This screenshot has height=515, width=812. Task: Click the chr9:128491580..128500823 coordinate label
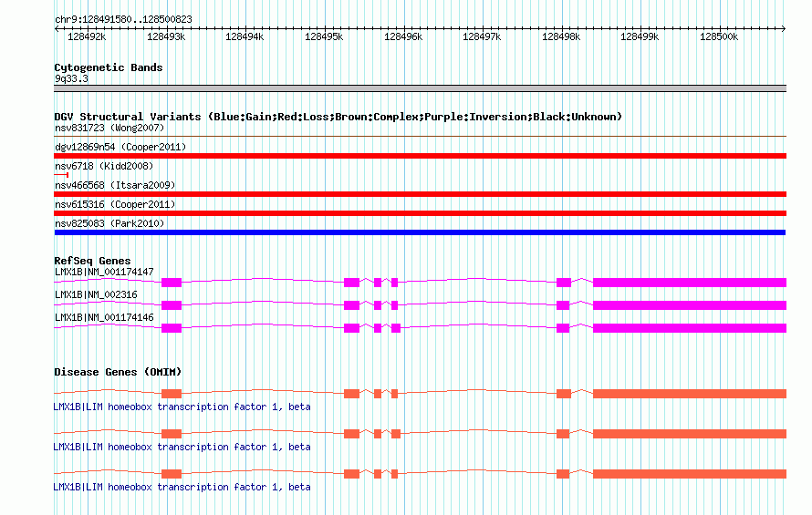tap(123, 19)
